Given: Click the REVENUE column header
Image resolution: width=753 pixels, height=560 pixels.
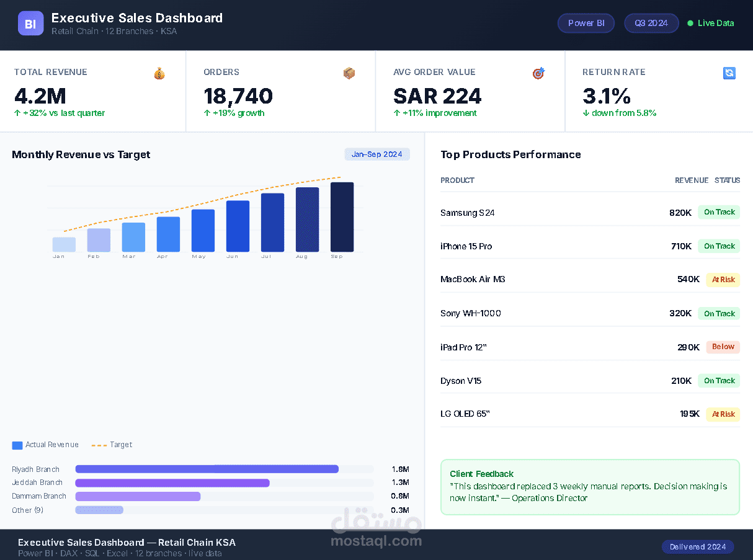Looking at the screenshot, I should pyautogui.click(x=692, y=180).
